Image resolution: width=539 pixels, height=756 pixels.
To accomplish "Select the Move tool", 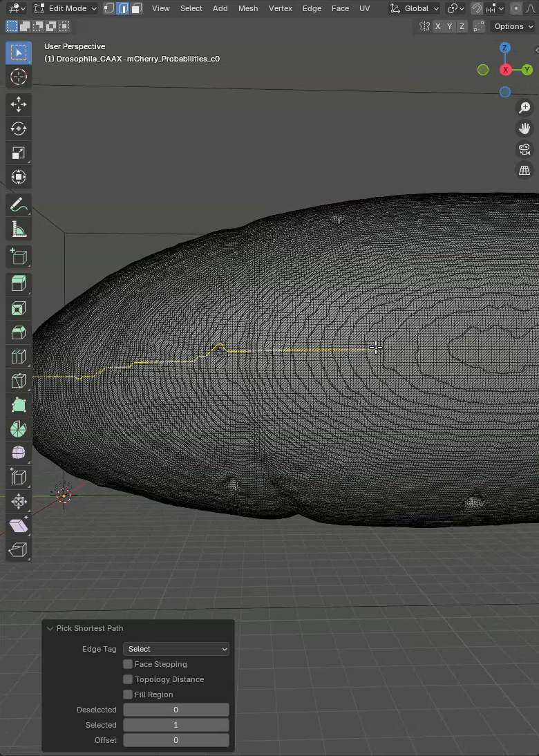I will [x=19, y=104].
